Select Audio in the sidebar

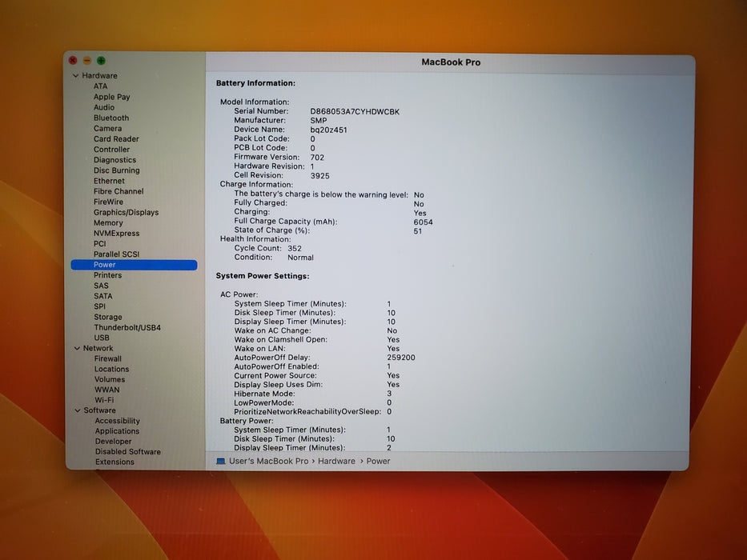tap(104, 107)
